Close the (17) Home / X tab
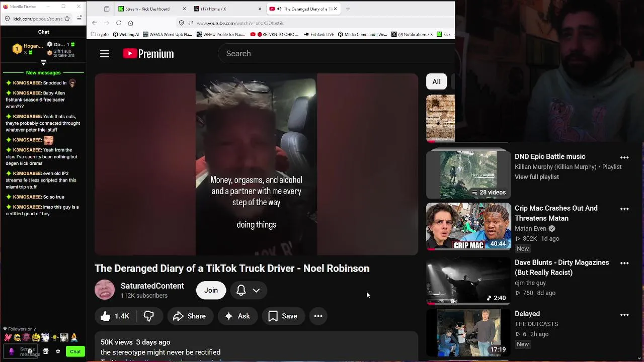 tap(260, 9)
